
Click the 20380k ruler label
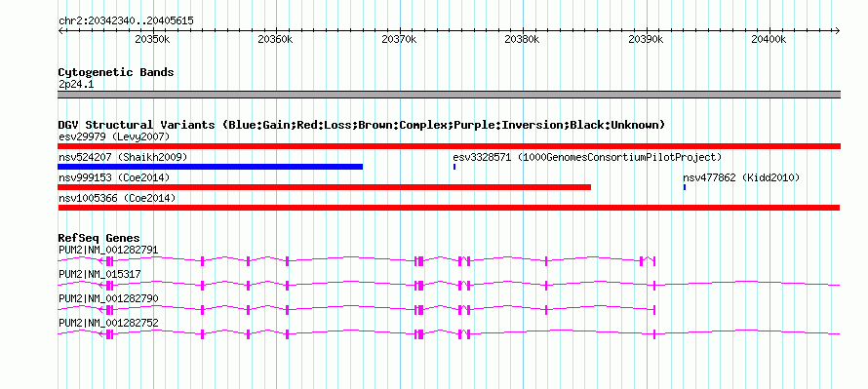pos(523,40)
